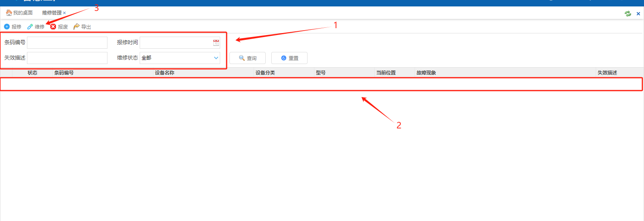
Task: Go to 我的桌面 home tab
Action: pyautogui.click(x=19, y=13)
